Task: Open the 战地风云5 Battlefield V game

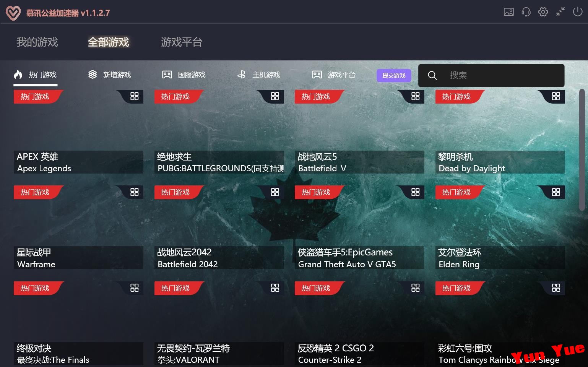Action: (359, 132)
